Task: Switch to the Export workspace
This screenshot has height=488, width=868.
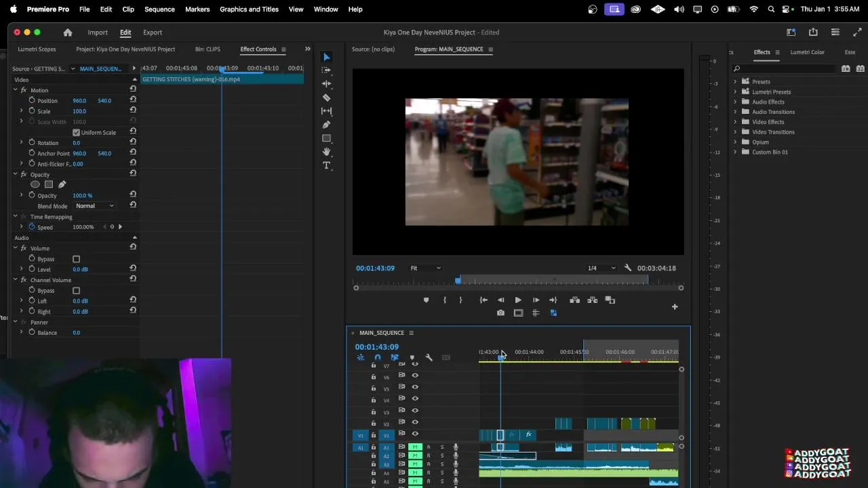Action: (x=153, y=33)
